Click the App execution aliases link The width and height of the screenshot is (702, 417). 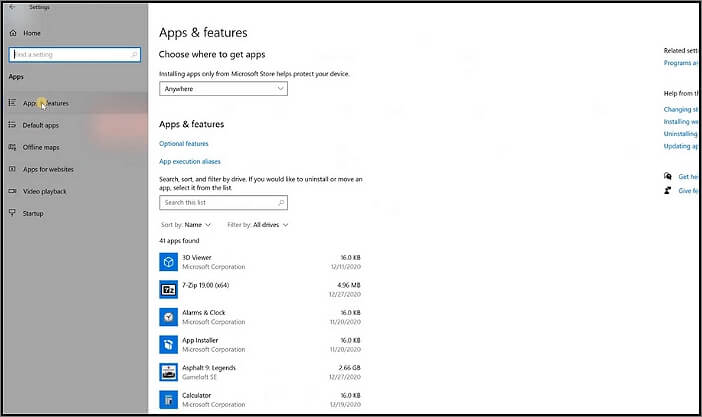[x=190, y=161]
